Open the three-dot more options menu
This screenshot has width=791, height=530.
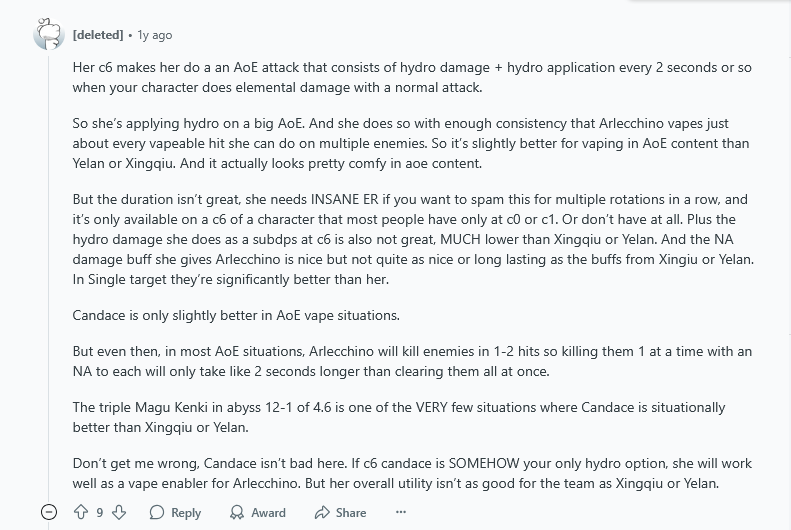point(401,512)
